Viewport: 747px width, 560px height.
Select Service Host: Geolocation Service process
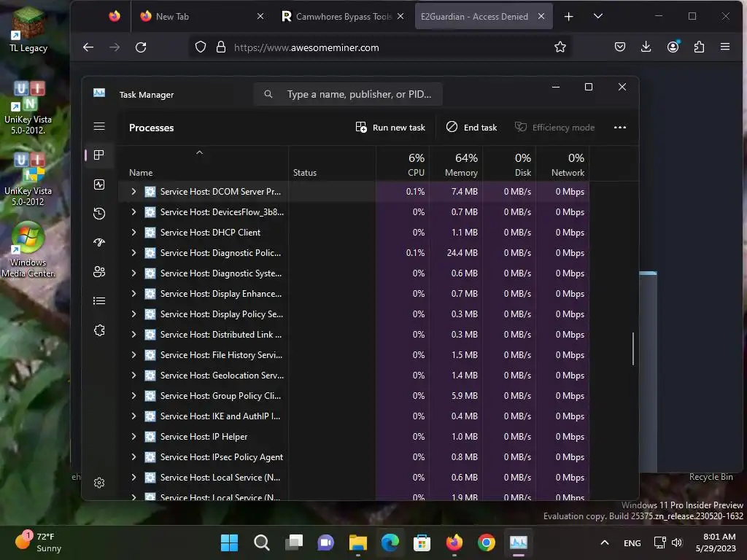354,376
